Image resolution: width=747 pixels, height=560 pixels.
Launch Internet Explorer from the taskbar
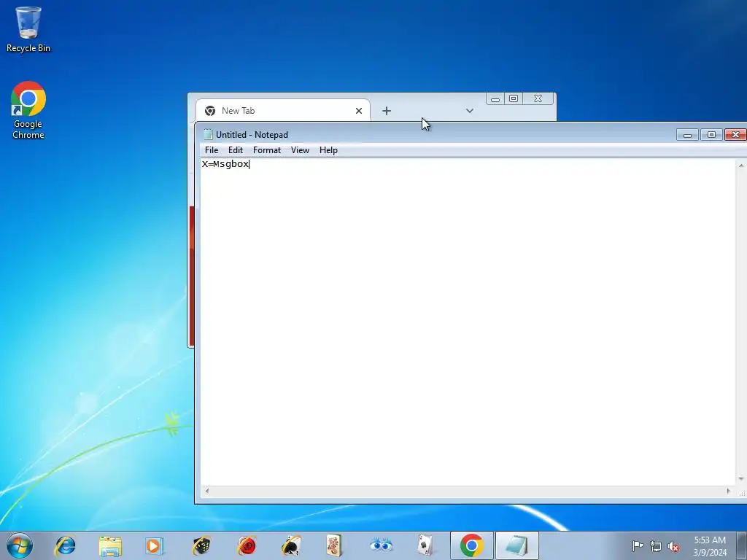coord(65,545)
